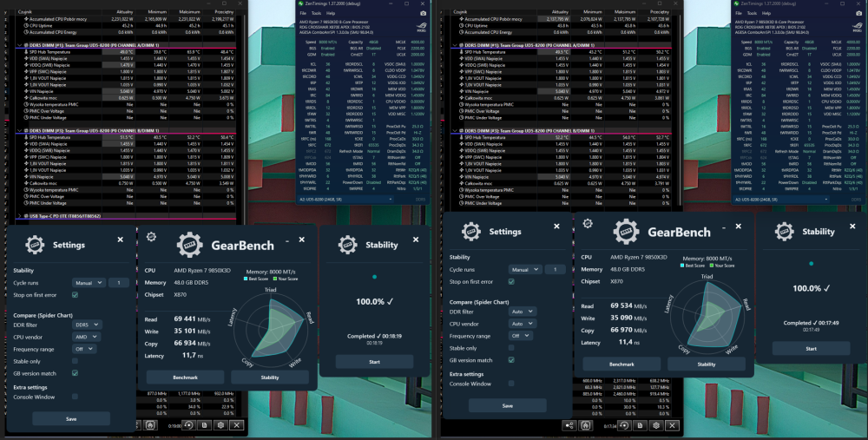Click Cycle runs count field in Settings with Auto filters
The width and height of the screenshot is (868, 440).
(x=555, y=270)
